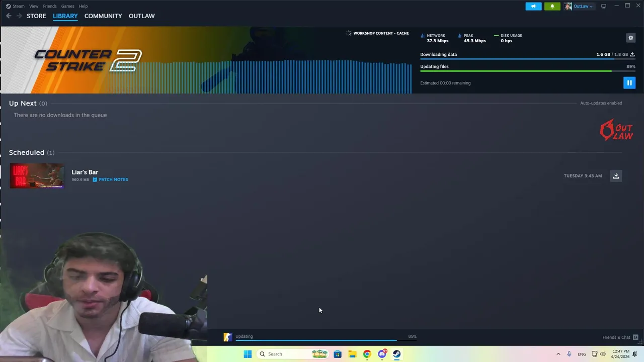Start Liar's Bar download now
Screen dimensions: 644x362
point(616,175)
